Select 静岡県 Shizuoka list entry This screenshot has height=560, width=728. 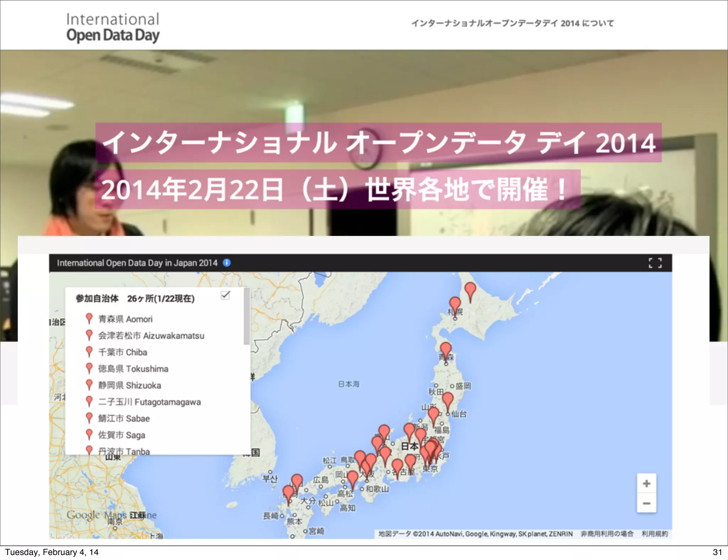[x=130, y=386]
